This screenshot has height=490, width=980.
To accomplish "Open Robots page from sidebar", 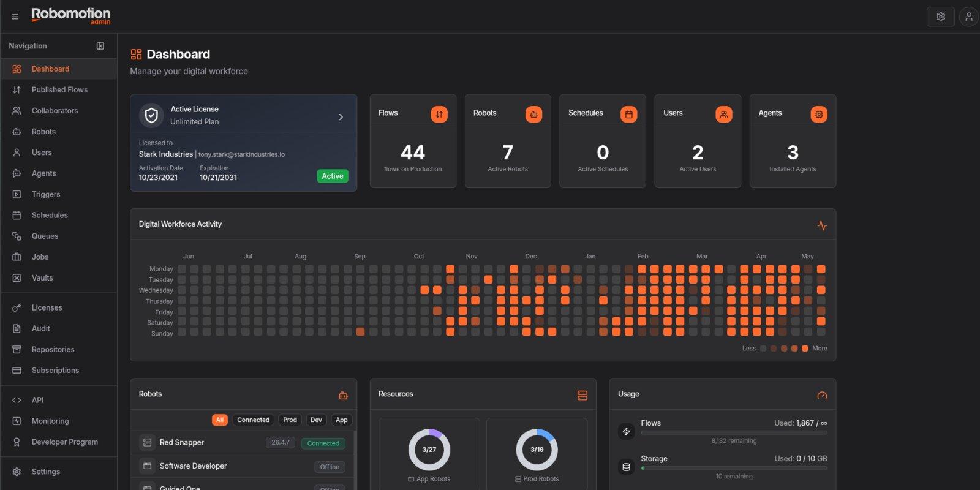I will 59,132.
